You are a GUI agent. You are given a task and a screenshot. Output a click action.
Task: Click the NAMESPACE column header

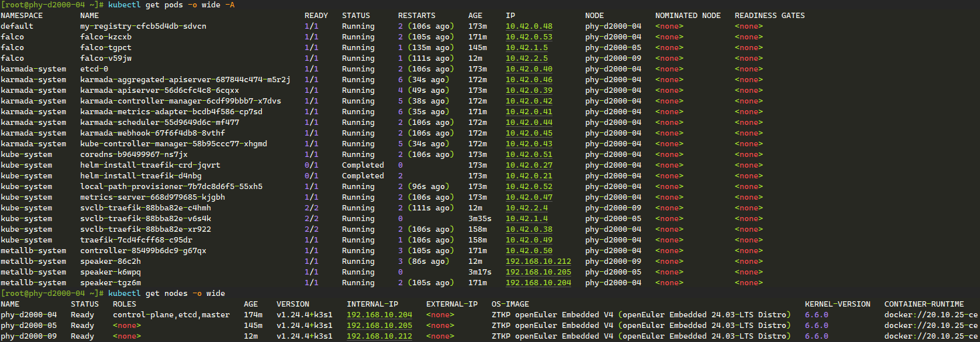tap(23, 15)
